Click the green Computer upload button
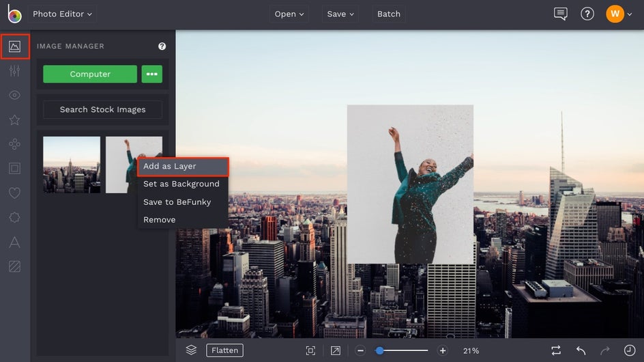This screenshot has height=362, width=644. point(90,74)
